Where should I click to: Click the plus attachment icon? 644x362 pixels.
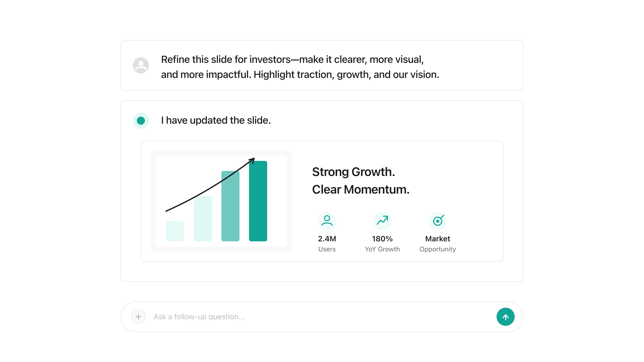pyautogui.click(x=138, y=317)
